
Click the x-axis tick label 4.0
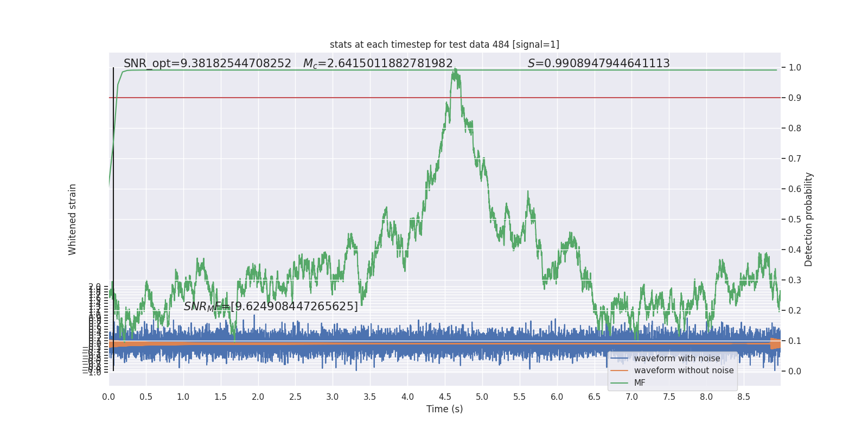click(x=407, y=397)
